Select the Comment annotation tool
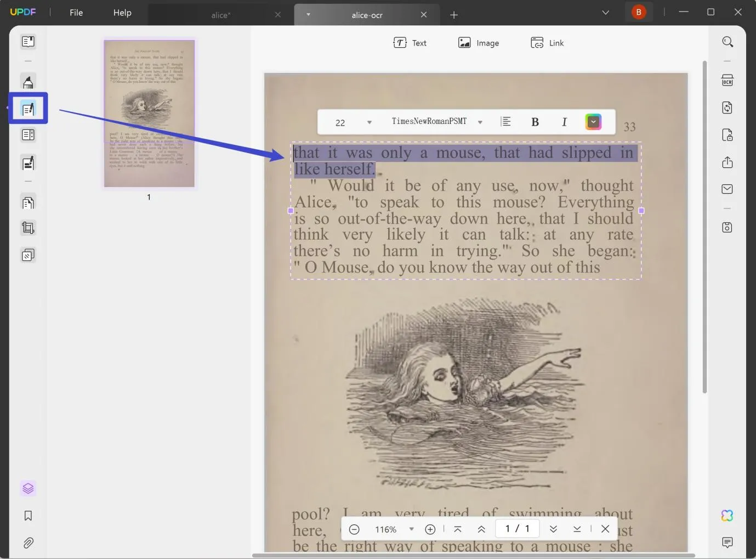 pos(28,81)
